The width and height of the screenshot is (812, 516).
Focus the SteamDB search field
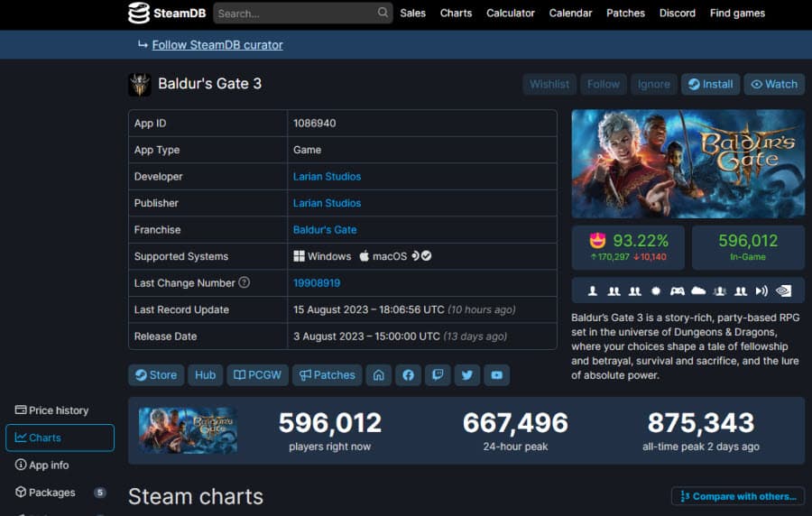(303, 13)
